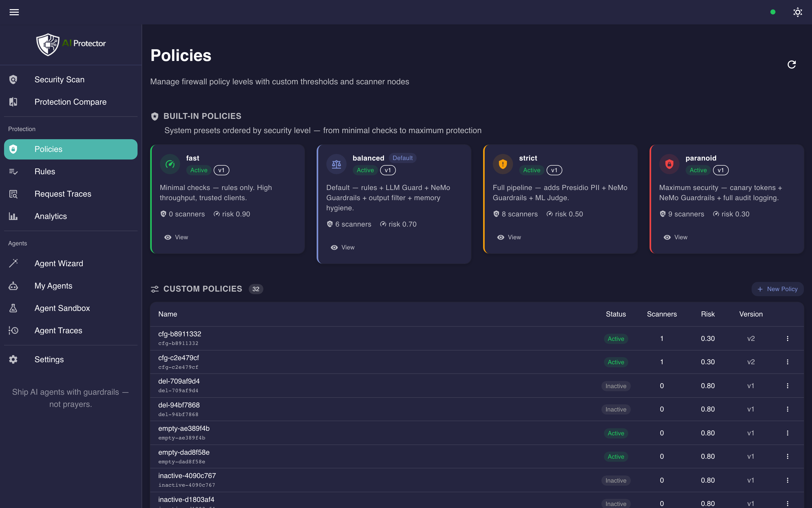Click the My Agents robot icon
Viewport: 812px width, 508px height.
click(x=13, y=286)
